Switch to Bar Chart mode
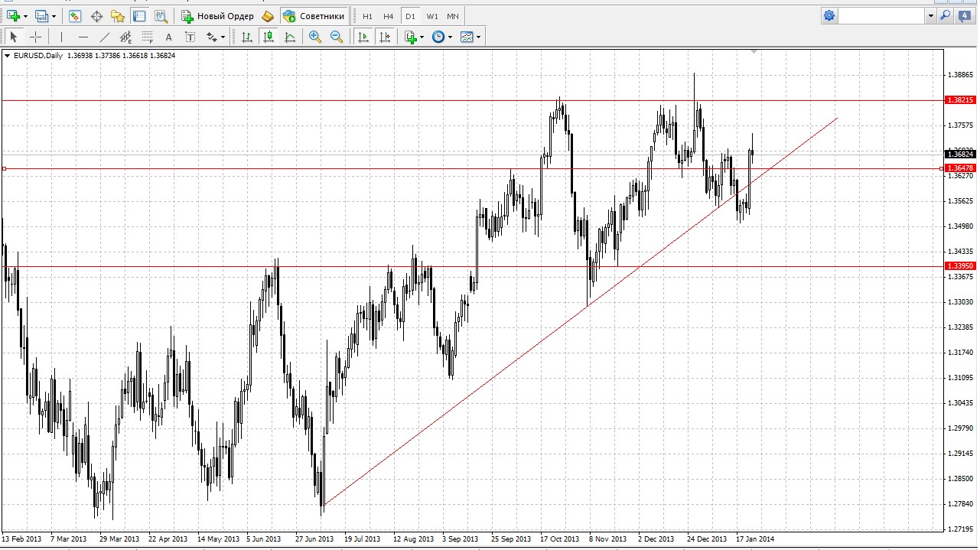 tap(247, 37)
